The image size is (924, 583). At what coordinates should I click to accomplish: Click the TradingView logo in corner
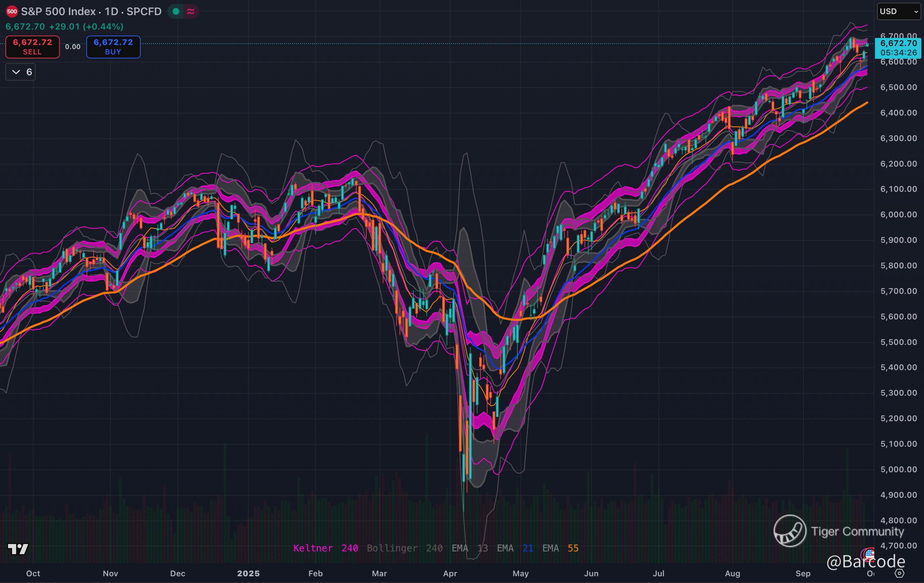click(18, 549)
